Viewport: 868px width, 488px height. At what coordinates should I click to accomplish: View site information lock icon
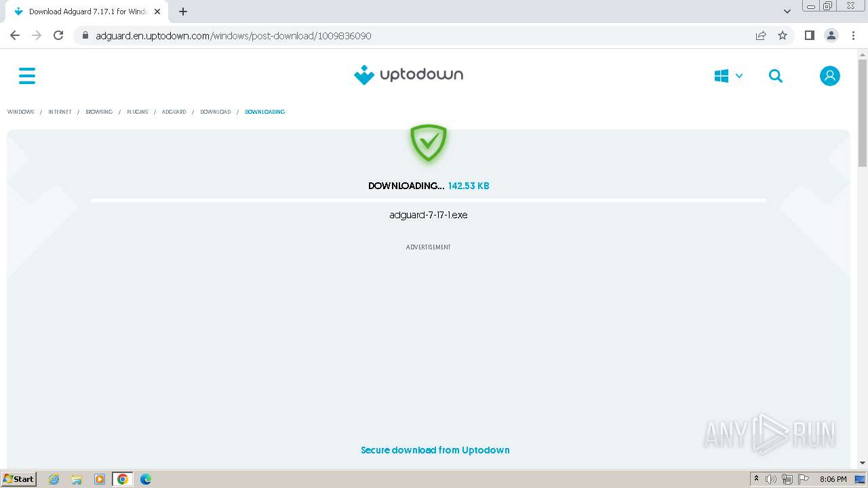coord(85,36)
